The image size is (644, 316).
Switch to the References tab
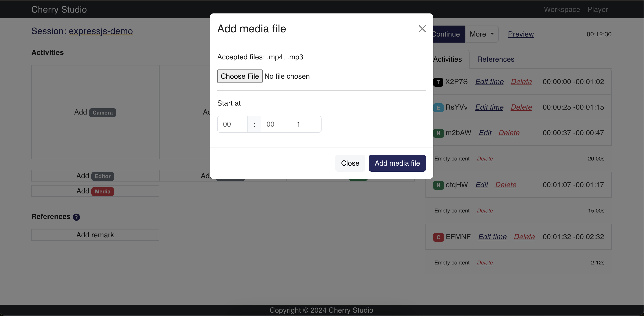click(496, 59)
